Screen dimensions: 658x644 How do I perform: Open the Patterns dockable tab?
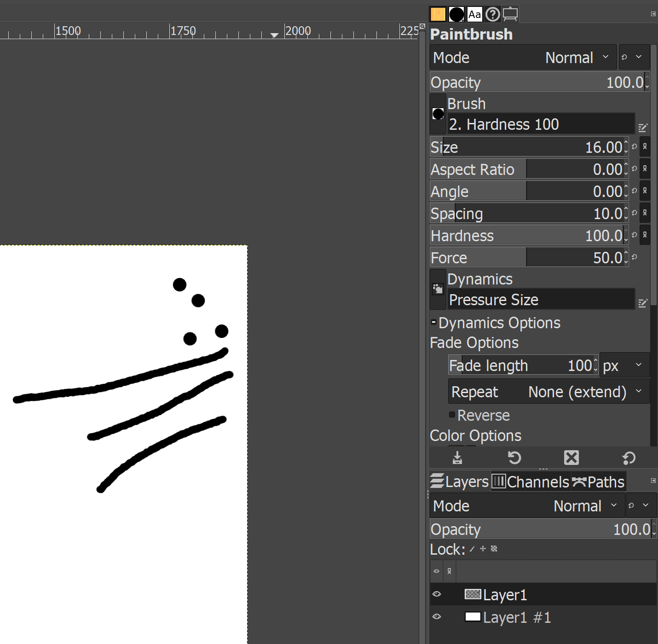(x=438, y=14)
